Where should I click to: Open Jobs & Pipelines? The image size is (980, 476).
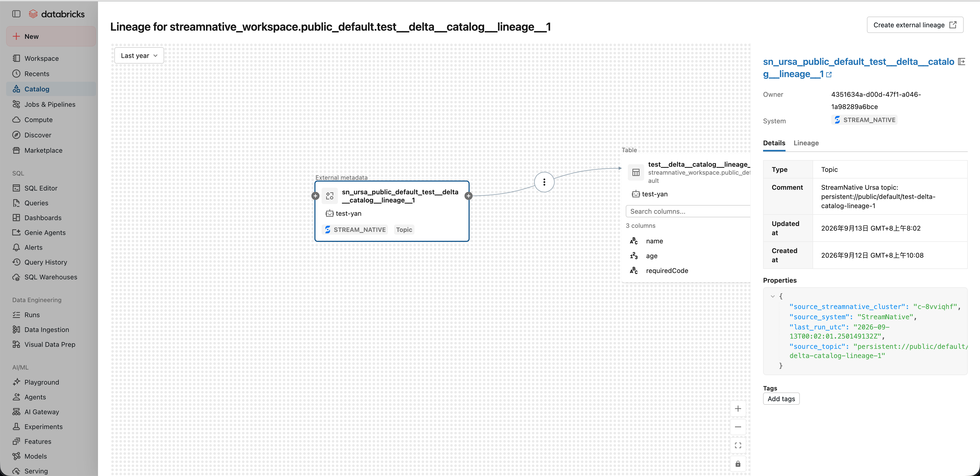51,104
